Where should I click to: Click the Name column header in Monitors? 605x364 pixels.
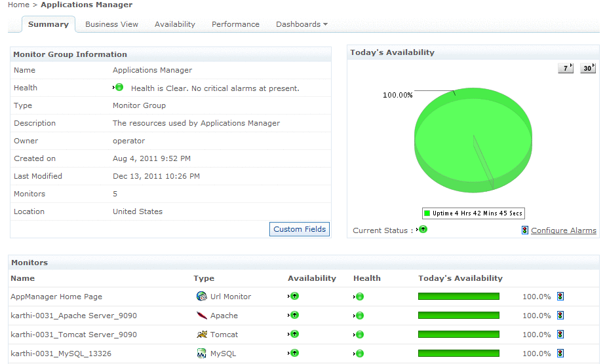coord(23,278)
